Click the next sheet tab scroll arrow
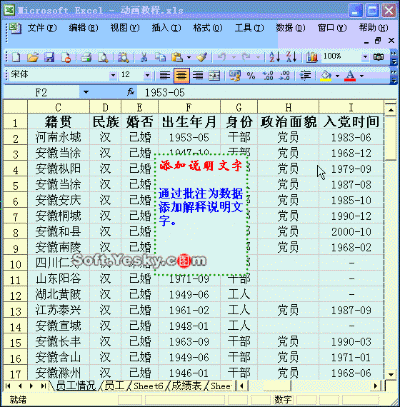Viewport: 400px width, 407px height. coord(31,386)
